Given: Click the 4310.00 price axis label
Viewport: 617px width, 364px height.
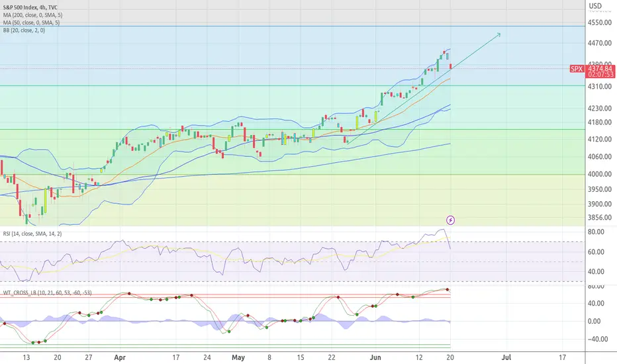Looking at the screenshot, I should click(599, 86).
